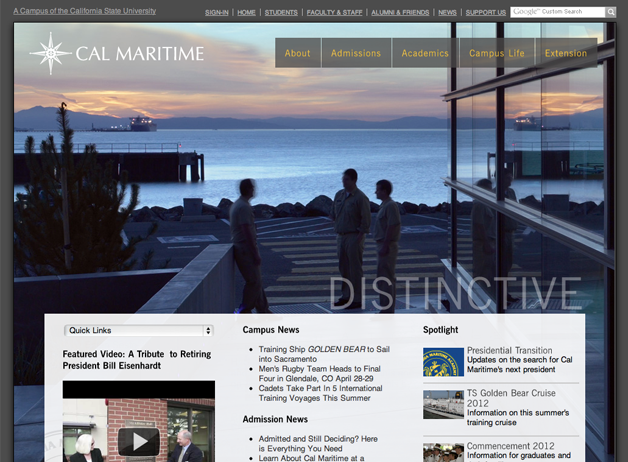Open the Academics menu
Image resolution: width=628 pixels, height=462 pixels.
[425, 53]
